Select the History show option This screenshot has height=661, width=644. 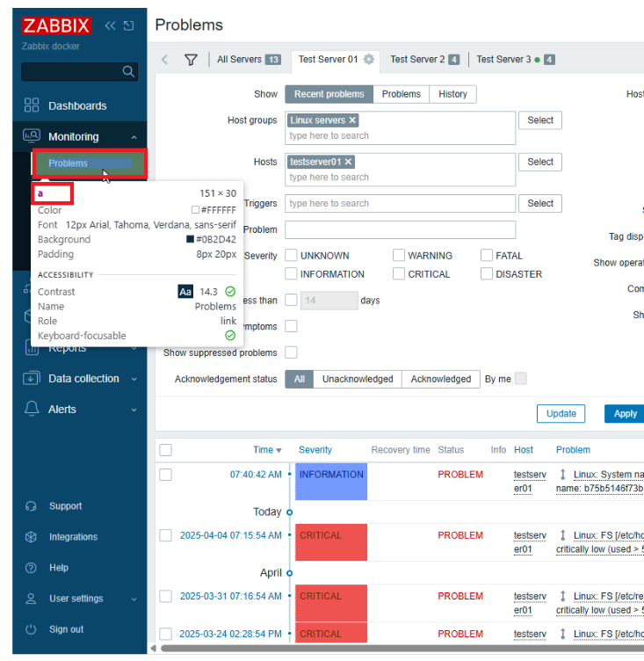tap(452, 94)
